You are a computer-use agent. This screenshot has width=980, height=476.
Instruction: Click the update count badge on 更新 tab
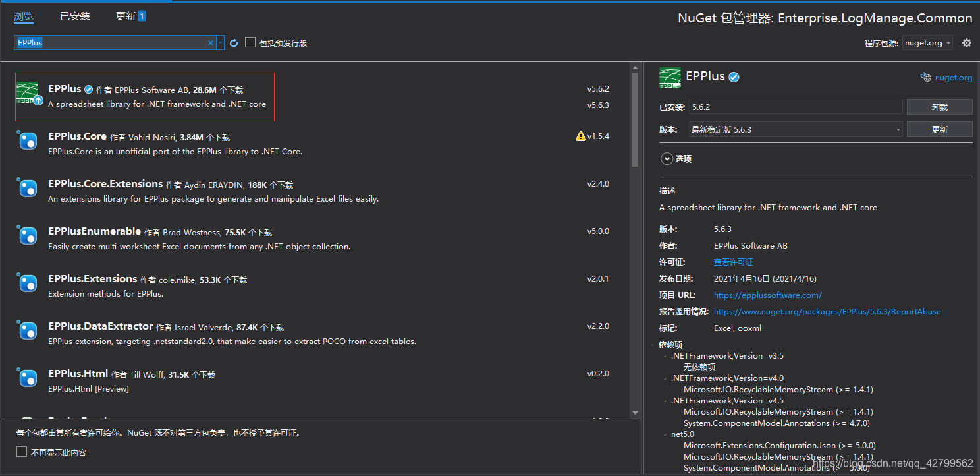[x=142, y=16]
